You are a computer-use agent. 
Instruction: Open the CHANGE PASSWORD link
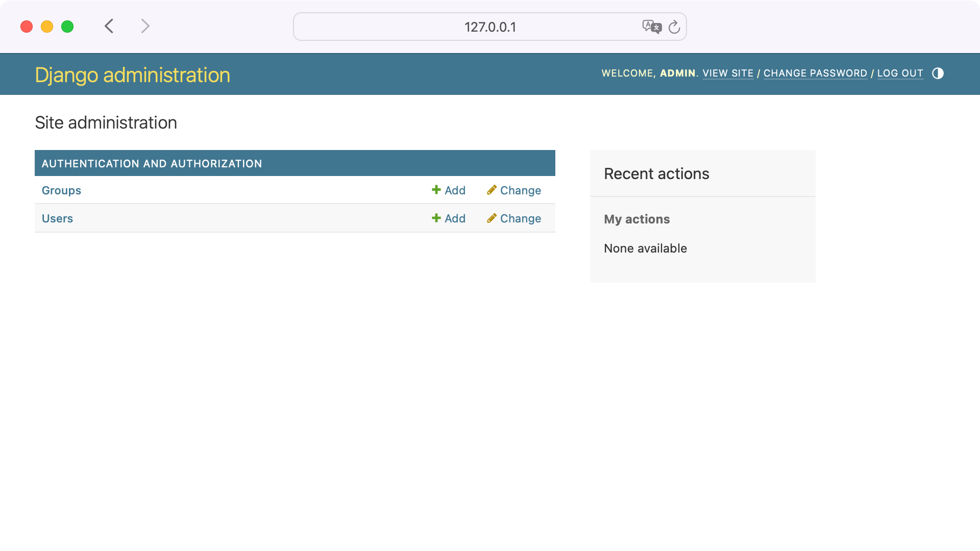point(815,73)
